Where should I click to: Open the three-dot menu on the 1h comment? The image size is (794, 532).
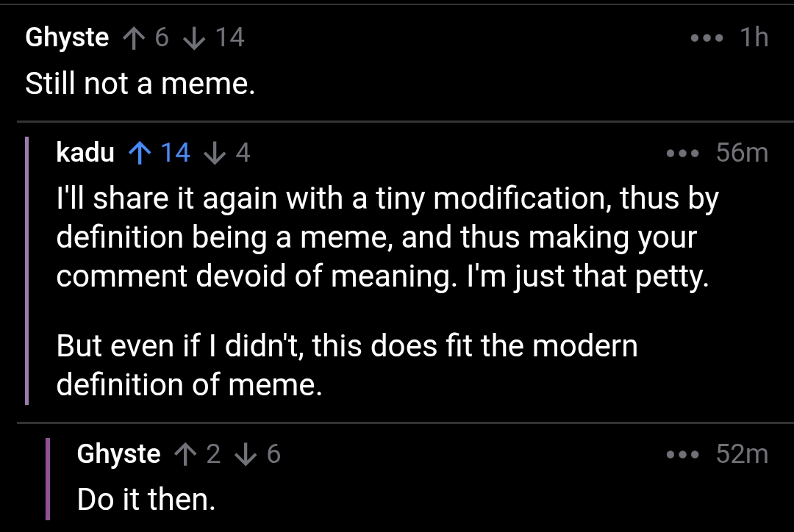click(708, 37)
